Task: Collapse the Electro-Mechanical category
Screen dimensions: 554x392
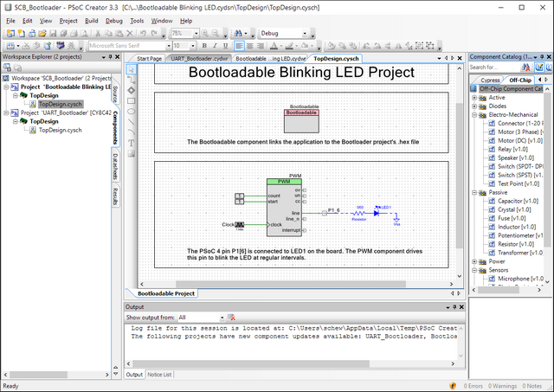Action: (x=474, y=115)
